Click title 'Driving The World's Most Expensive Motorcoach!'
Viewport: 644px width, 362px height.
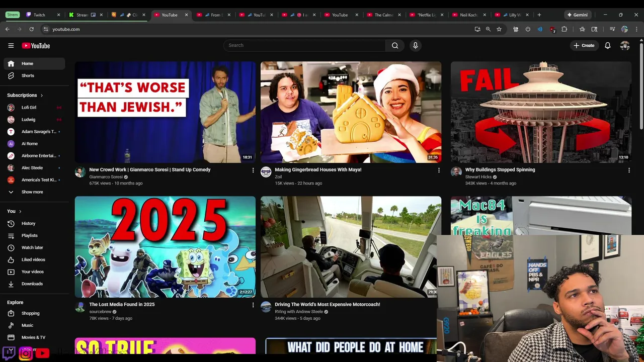328,304
